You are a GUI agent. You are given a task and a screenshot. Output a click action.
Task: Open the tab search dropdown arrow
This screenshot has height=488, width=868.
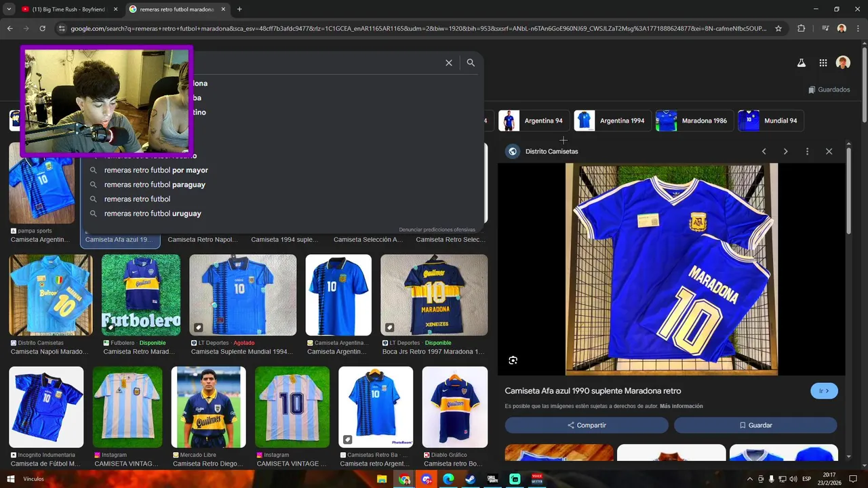point(7,9)
